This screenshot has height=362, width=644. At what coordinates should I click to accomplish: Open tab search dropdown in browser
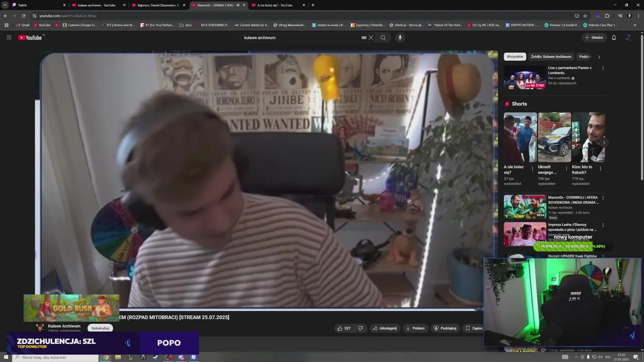[x=5, y=5]
